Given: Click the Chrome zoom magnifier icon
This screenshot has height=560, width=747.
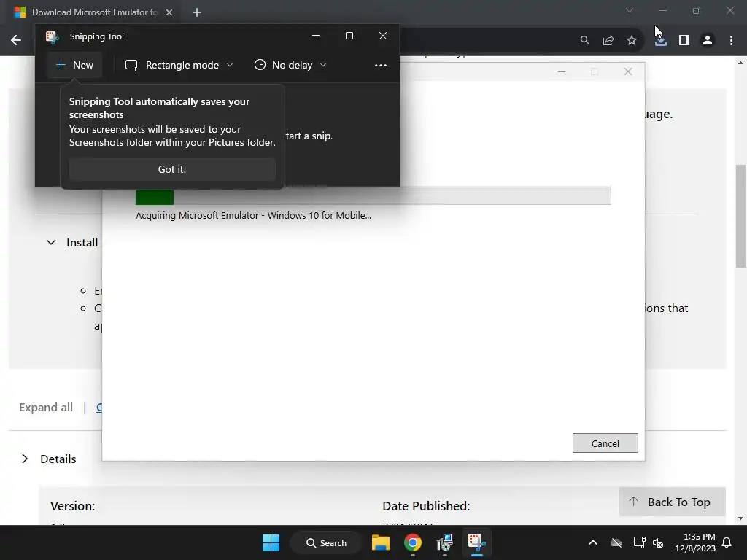Looking at the screenshot, I should (x=584, y=41).
